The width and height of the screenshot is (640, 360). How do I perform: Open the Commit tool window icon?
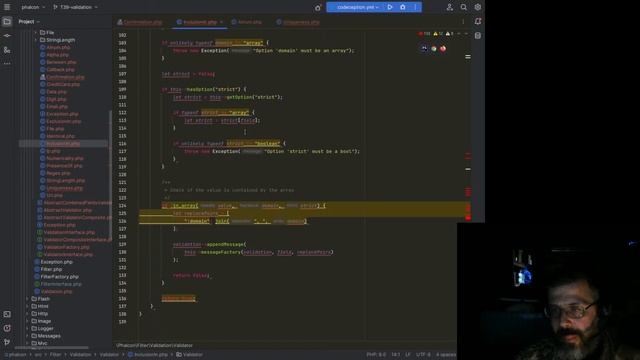coord(7,36)
